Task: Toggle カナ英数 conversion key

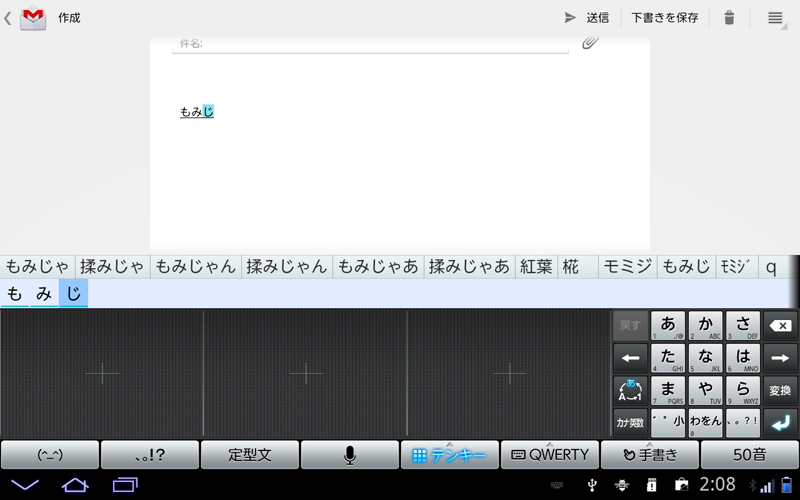Action: (x=630, y=422)
